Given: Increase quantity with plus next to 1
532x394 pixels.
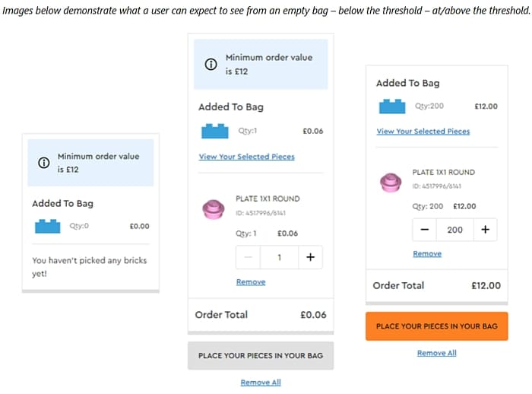Looking at the screenshot, I should (x=310, y=257).
